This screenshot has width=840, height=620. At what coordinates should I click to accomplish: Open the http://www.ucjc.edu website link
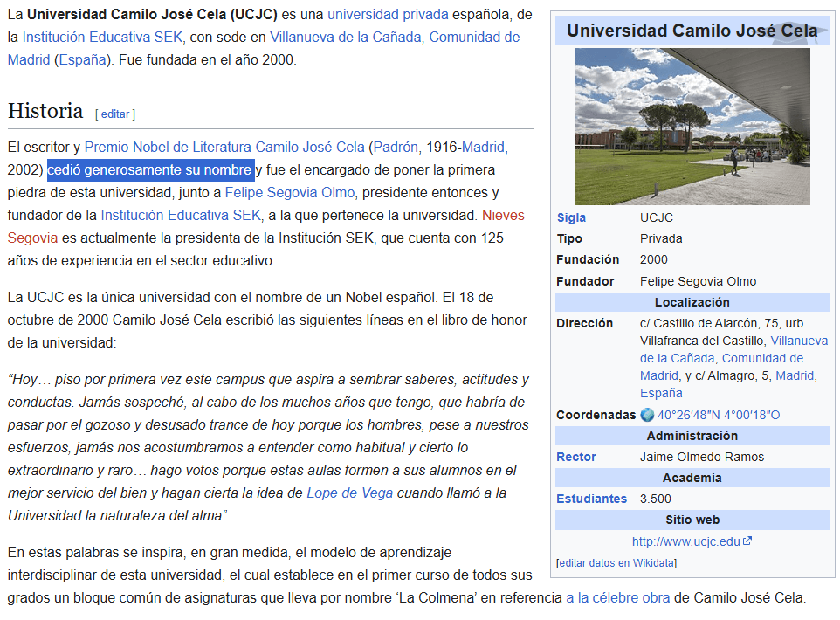[x=685, y=541]
